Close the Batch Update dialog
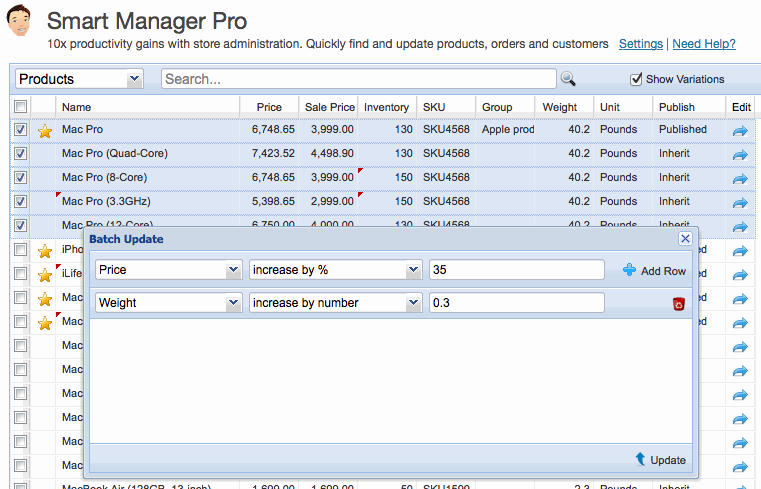Image resolution: width=761 pixels, height=489 pixels. tap(685, 238)
